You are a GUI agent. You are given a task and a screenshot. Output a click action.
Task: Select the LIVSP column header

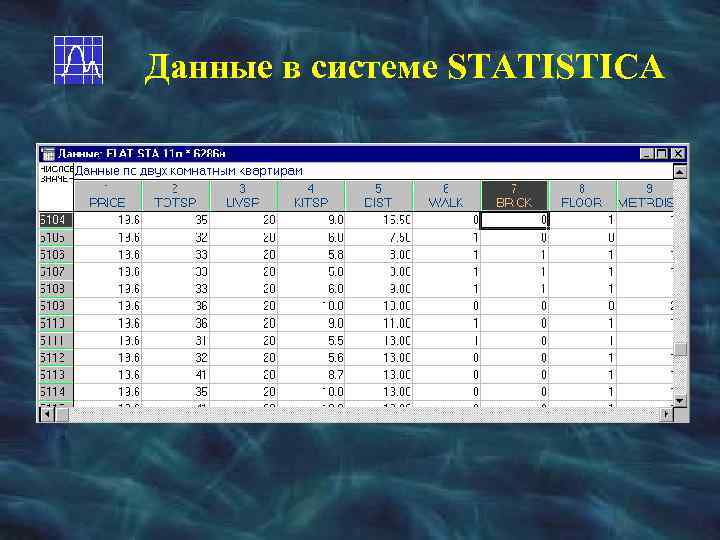point(243,196)
